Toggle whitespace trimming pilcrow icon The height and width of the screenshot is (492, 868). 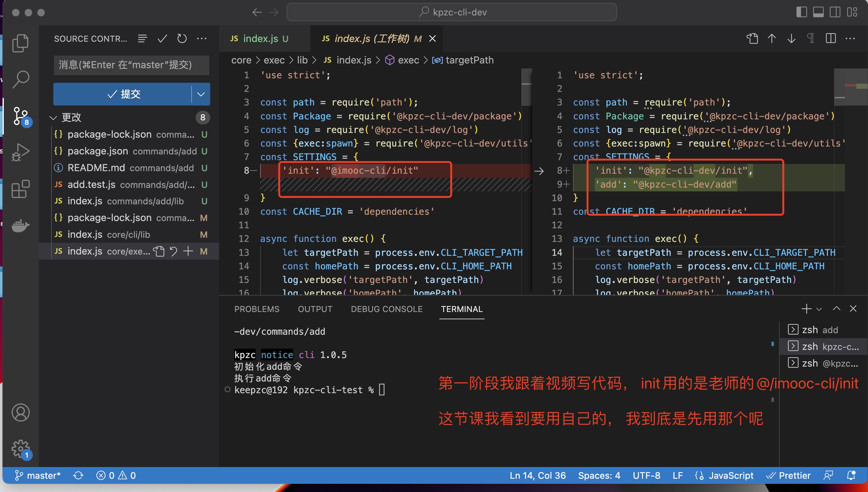pyautogui.click(x=811, y=39)
